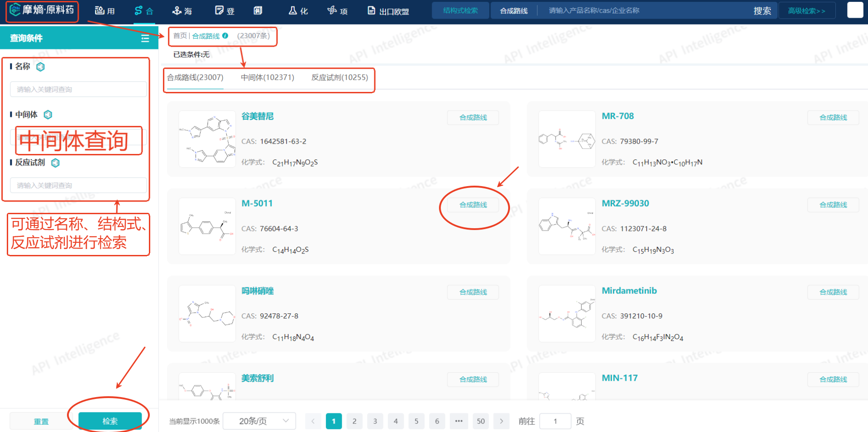Open the 化 nav item with flask icon
Screen dimensions: 868x432
tap(298, 11)
